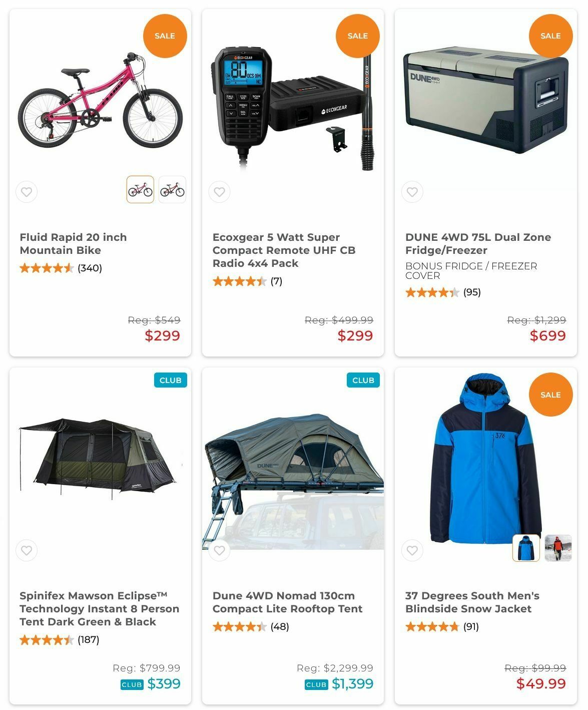The width and height of the screenshot is (588, 710).
Task: Open Fluid Rapid 20 inch Mountain Bike
Action: [x=73, y=244]
